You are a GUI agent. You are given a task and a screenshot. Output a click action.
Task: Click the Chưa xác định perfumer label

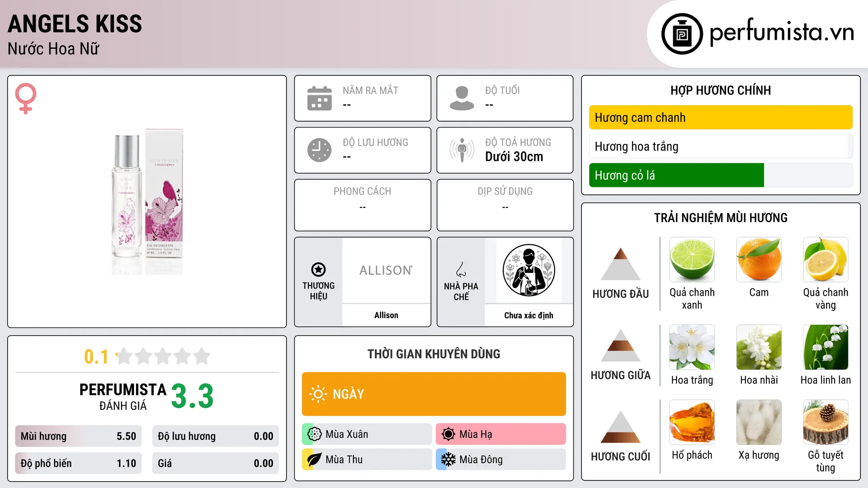click(x=529, y=315)
